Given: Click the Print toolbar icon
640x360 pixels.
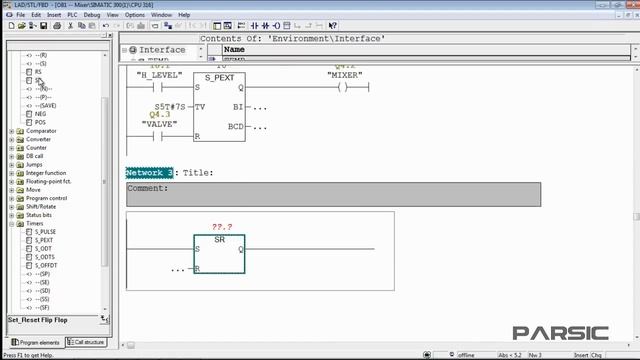Looking at the screenshot, I should 57,26.
